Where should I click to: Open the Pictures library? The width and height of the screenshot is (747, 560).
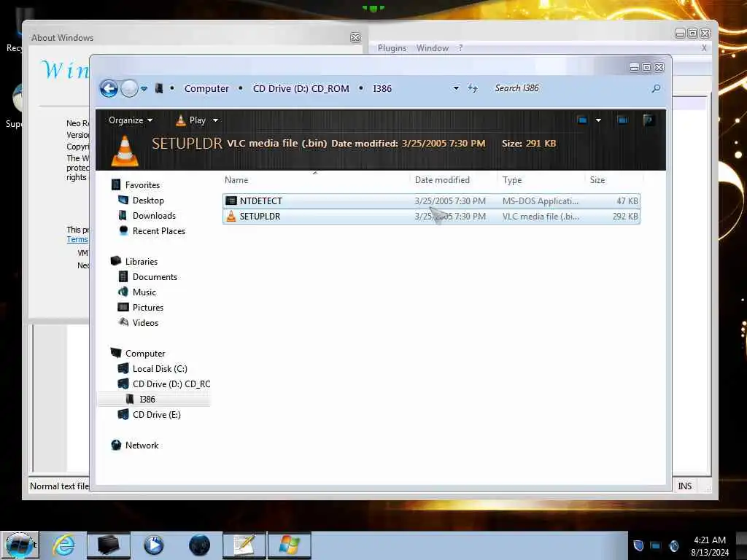(x=147, y=307)
